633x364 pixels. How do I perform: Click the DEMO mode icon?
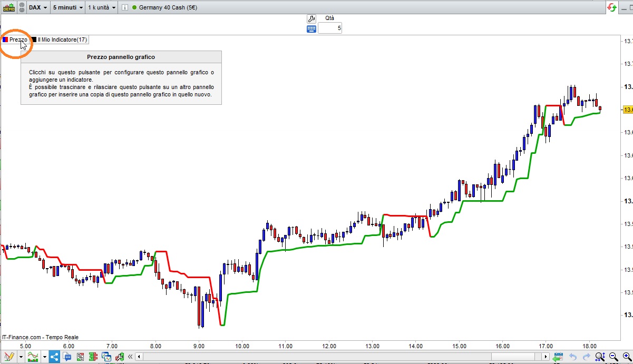(8, 7)
